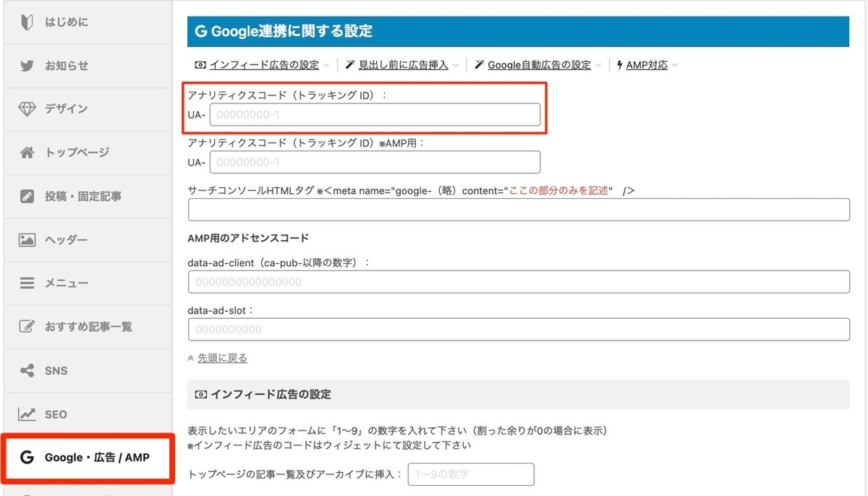Jump to AMP対応 section link
This screenshot has height=496, width=868.
pos(647,65)
